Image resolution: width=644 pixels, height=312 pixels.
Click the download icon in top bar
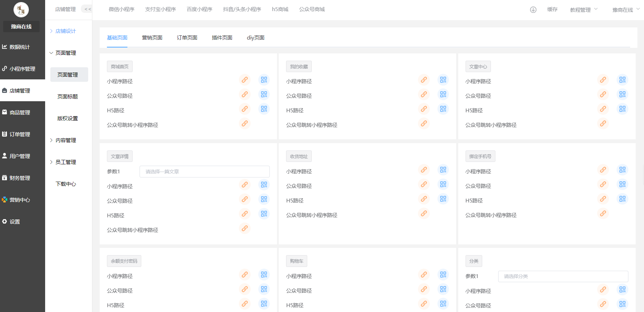(x=533, y=10)
